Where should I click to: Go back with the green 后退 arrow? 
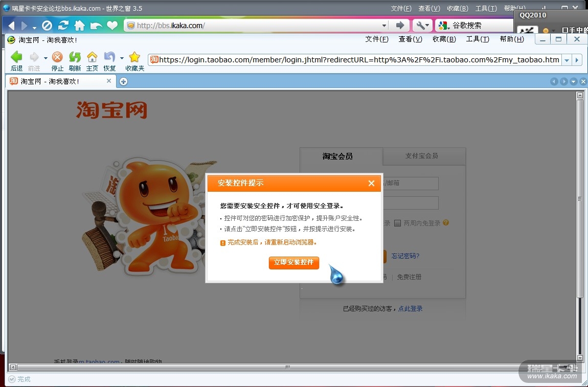[x=16, y=57]
